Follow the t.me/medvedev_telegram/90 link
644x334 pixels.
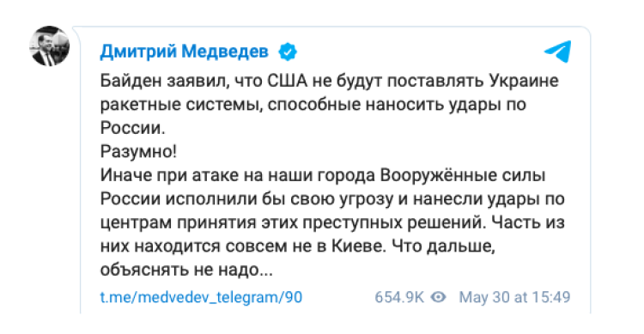pos(201,297)
